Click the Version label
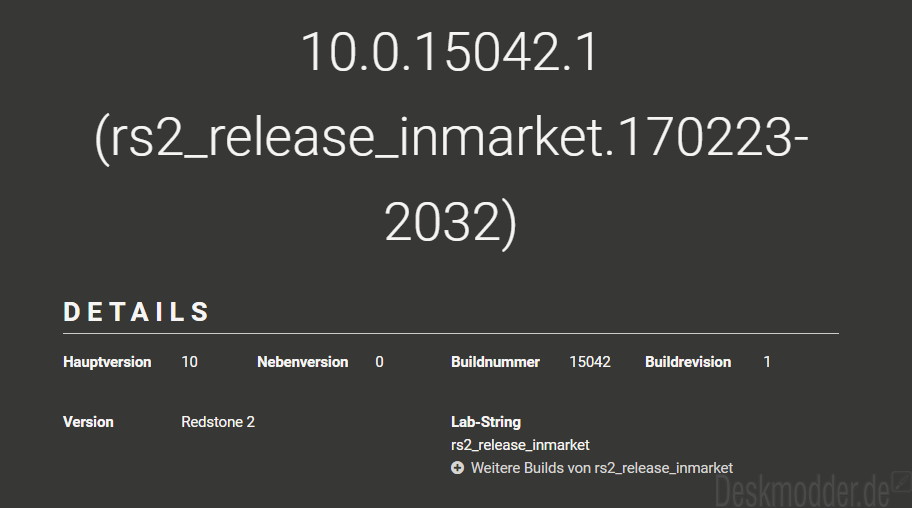This screenshot has height=508, width=912. pos(88,422)
